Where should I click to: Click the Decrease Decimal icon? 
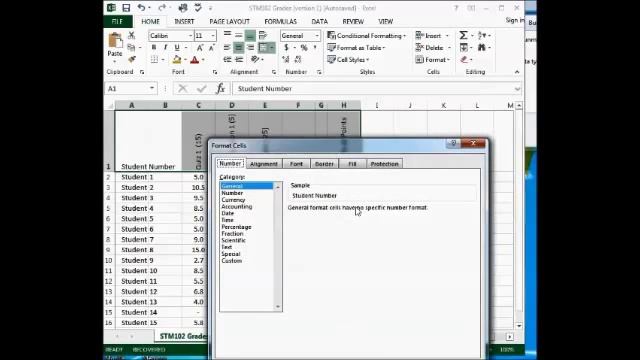click(298, 60)
